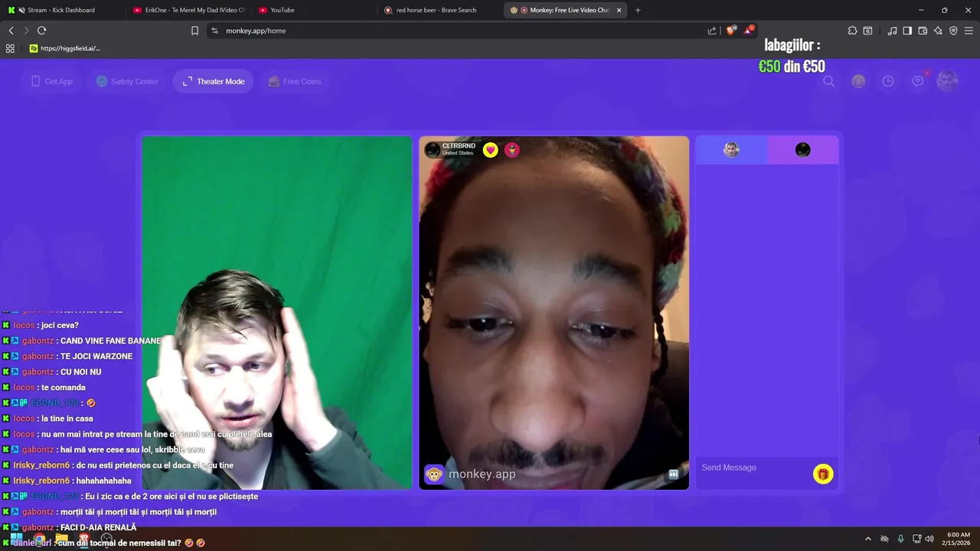Go back in browser history
Screen dimensions: 980x551
(11, 31)
